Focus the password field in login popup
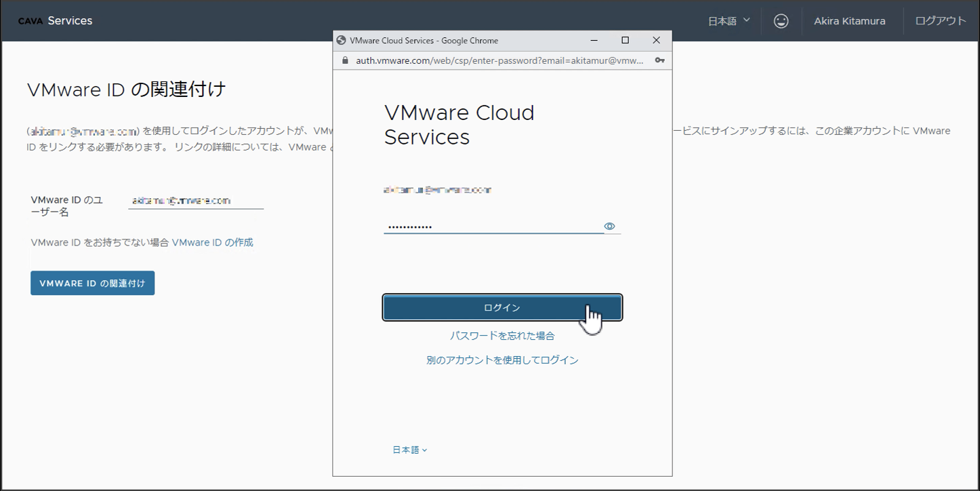The width and height of the screenshot is (980, 491). 493,227
